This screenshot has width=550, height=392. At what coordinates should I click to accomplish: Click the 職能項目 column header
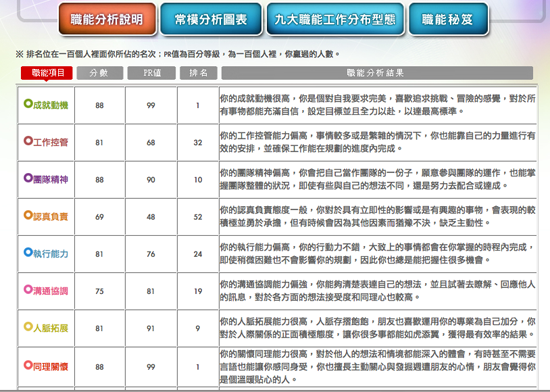coord(47,73)
